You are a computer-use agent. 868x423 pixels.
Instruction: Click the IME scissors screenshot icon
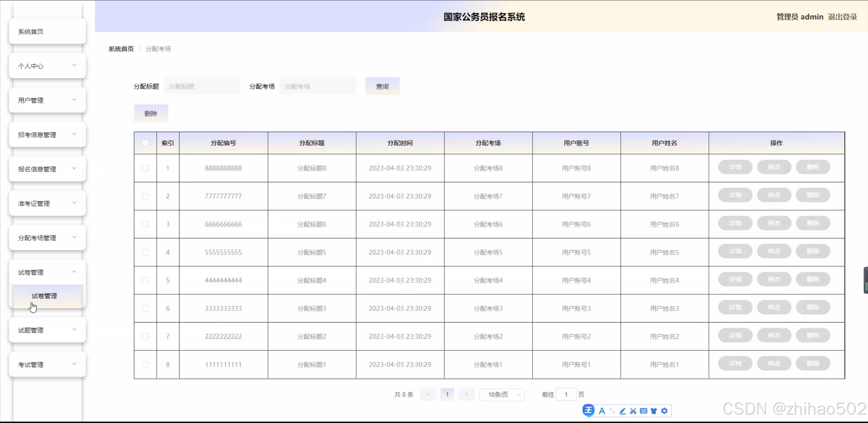click(x=633, y=411)
